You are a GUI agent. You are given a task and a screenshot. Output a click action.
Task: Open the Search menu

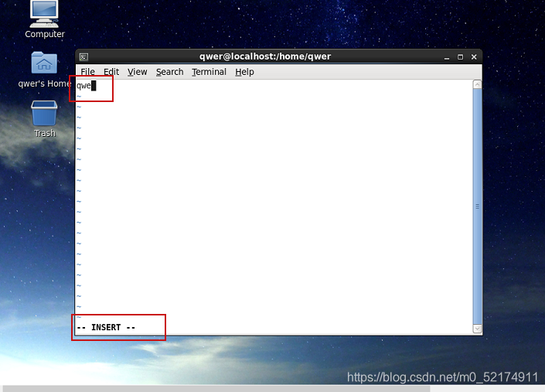(x=169, y=72)
